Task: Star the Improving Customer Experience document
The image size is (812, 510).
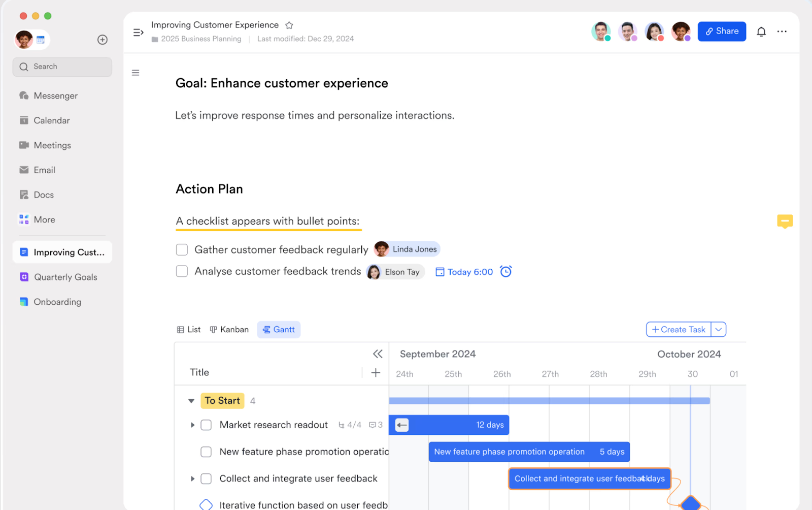Action: coord(289,25)
